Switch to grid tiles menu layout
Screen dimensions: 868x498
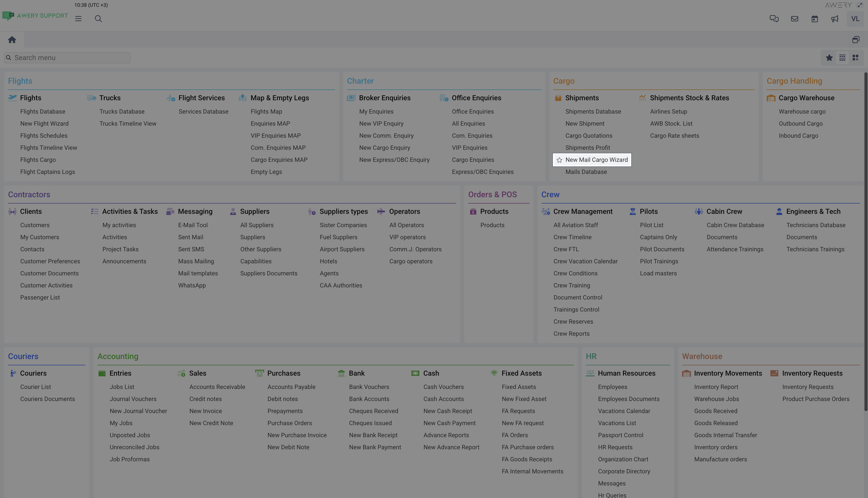tap(855, 58)
